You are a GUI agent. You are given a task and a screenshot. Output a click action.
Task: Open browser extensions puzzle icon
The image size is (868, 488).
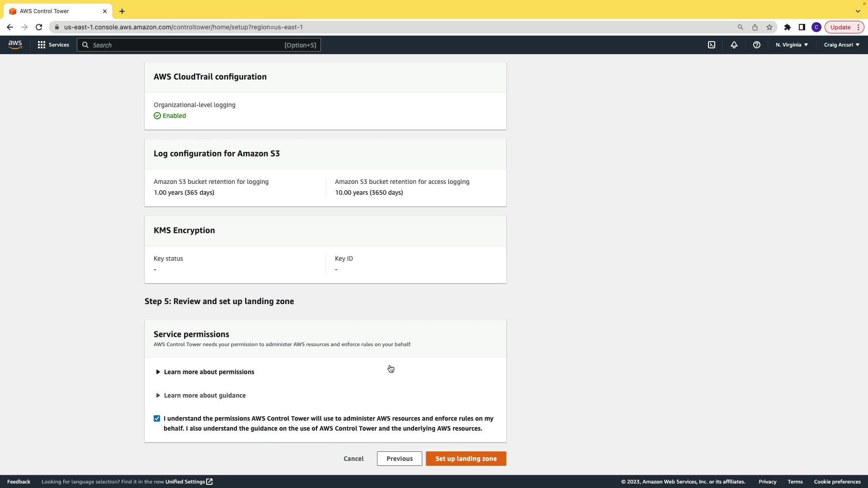pos(788,27)
